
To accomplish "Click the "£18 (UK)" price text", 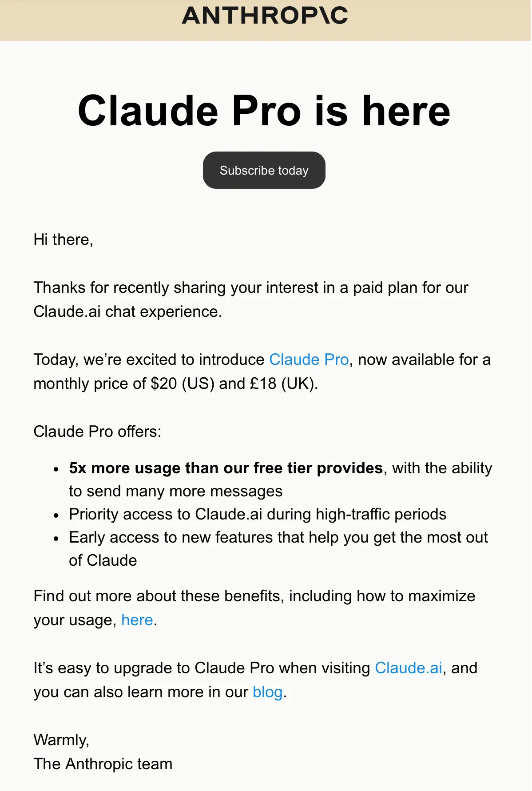I will click(x=282, y=384).
